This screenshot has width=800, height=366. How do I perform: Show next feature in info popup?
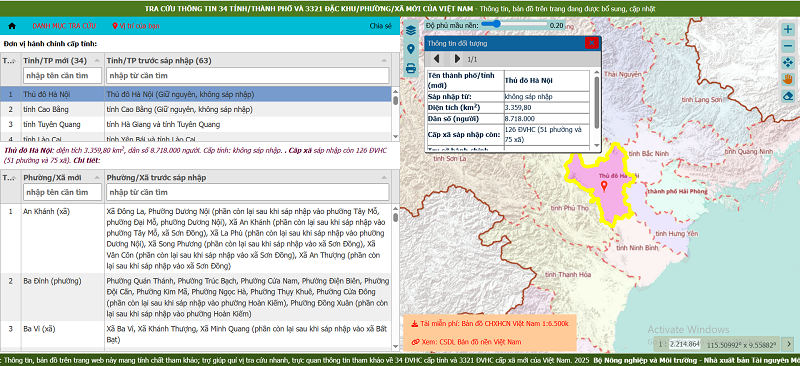pos(457,59)
